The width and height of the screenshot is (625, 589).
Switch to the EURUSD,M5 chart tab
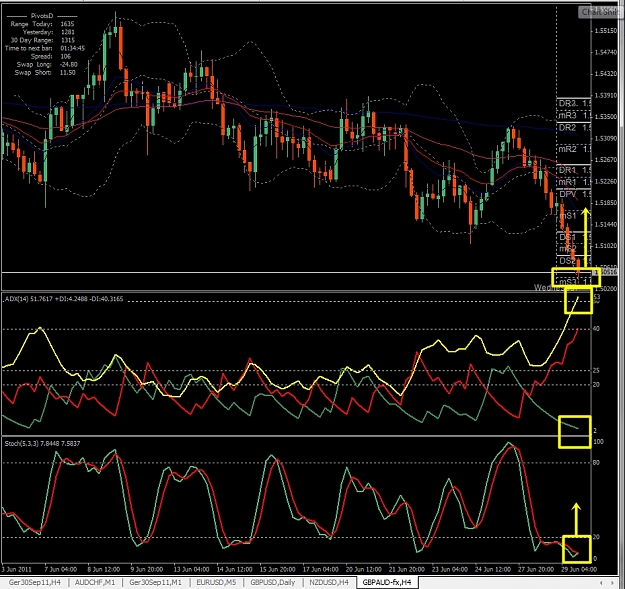216,582
